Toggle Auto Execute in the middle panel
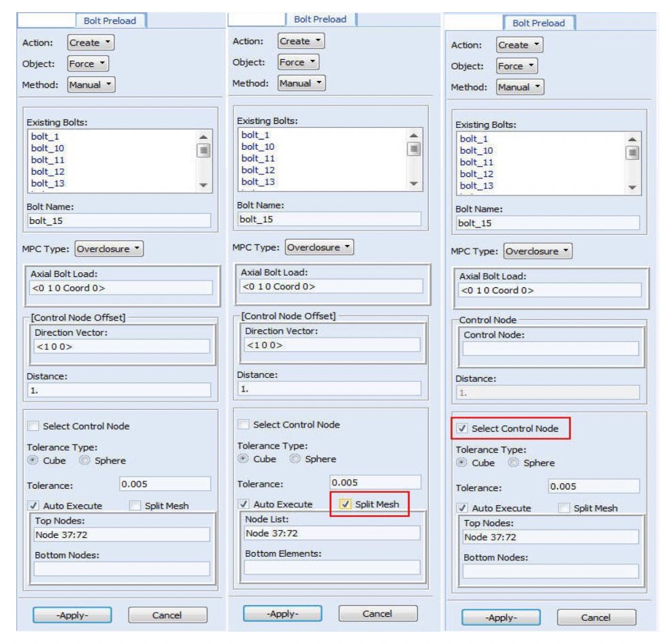This screenshot has width=671, height=644. click(244, 504)
